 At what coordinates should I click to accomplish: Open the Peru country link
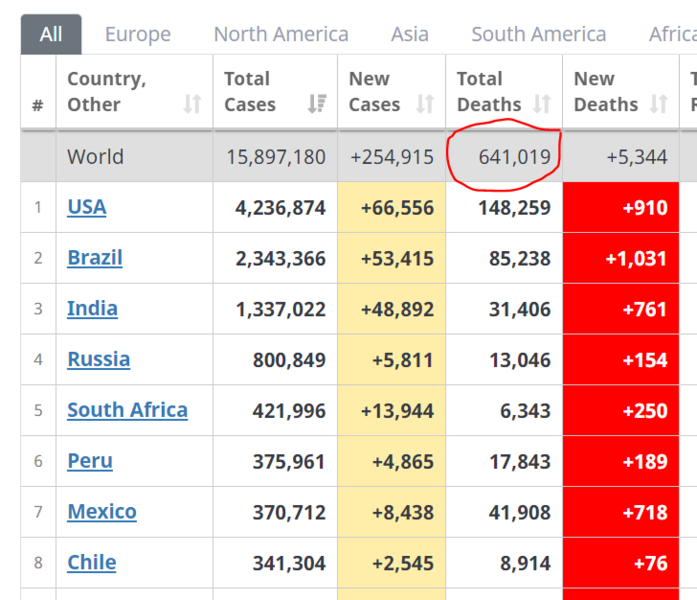(90, 461)
